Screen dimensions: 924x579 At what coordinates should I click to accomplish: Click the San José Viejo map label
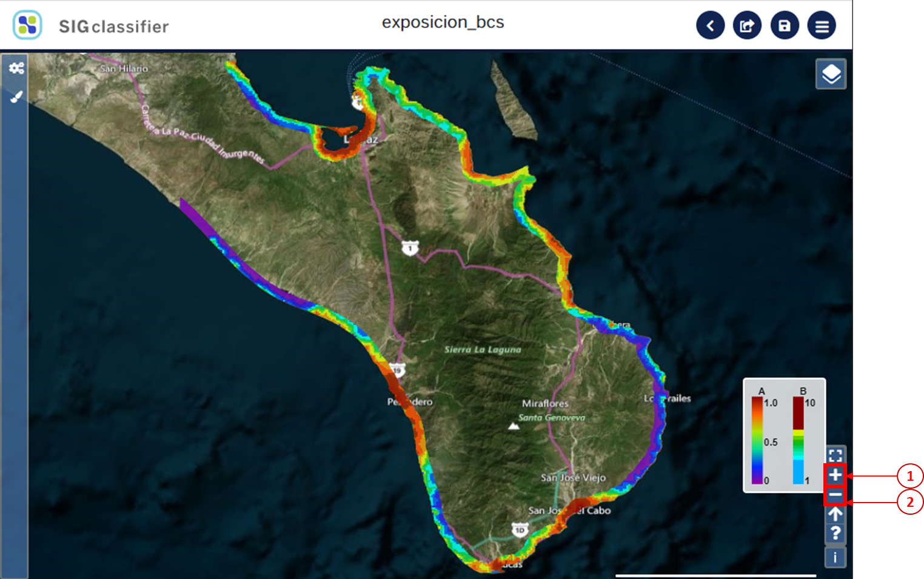573,478
